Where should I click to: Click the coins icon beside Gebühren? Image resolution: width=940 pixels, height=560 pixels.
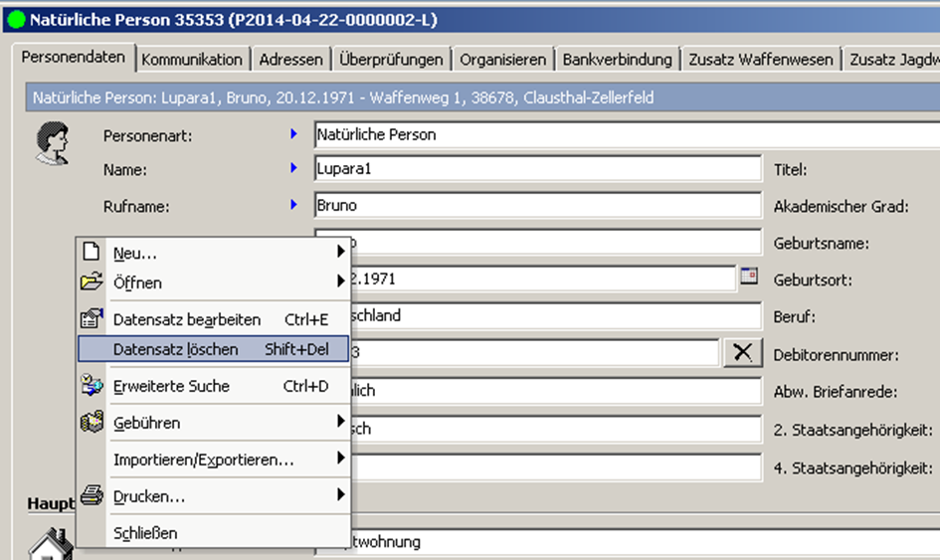coord(92,423)
